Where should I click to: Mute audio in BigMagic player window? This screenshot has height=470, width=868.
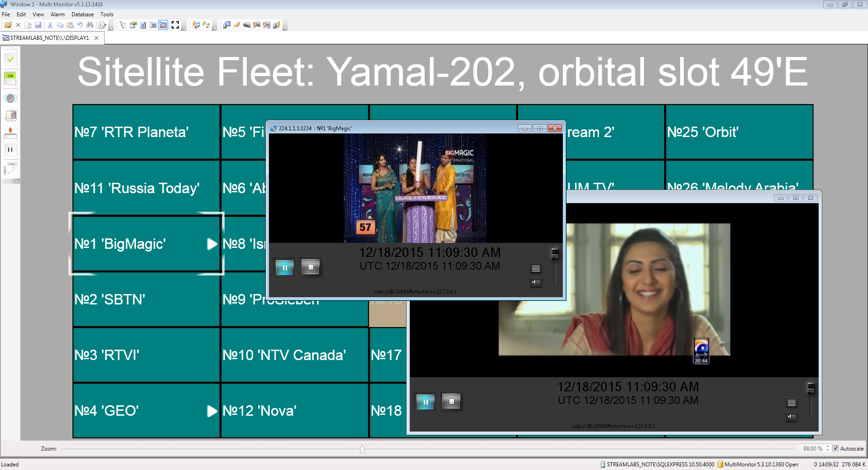click(536, 282)
